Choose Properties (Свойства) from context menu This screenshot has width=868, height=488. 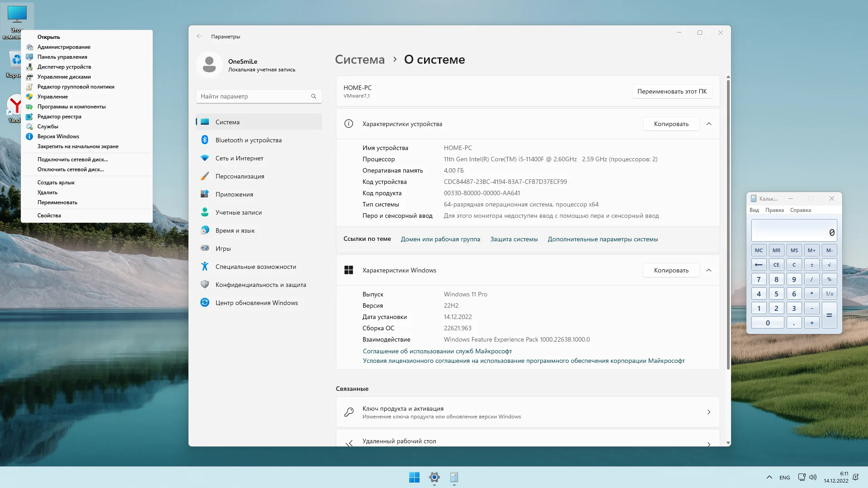[x=49, y=216]
